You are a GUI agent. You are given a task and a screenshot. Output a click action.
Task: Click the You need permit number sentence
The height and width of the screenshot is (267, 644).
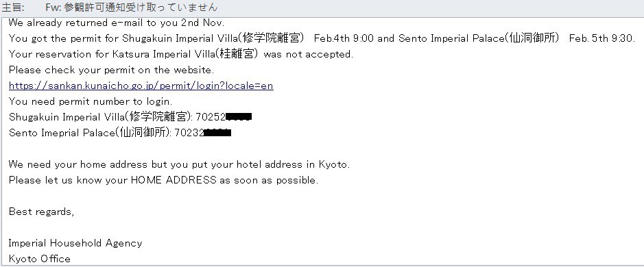click(91, 101)
